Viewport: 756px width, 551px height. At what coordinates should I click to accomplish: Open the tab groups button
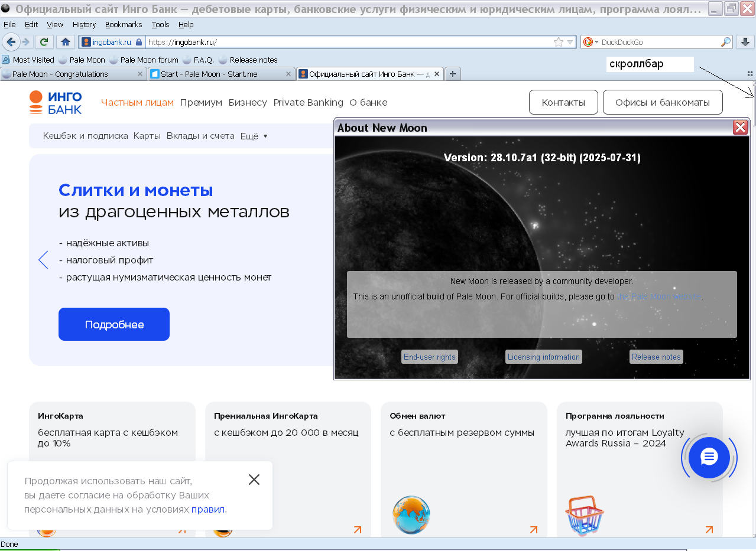point(749,74)
